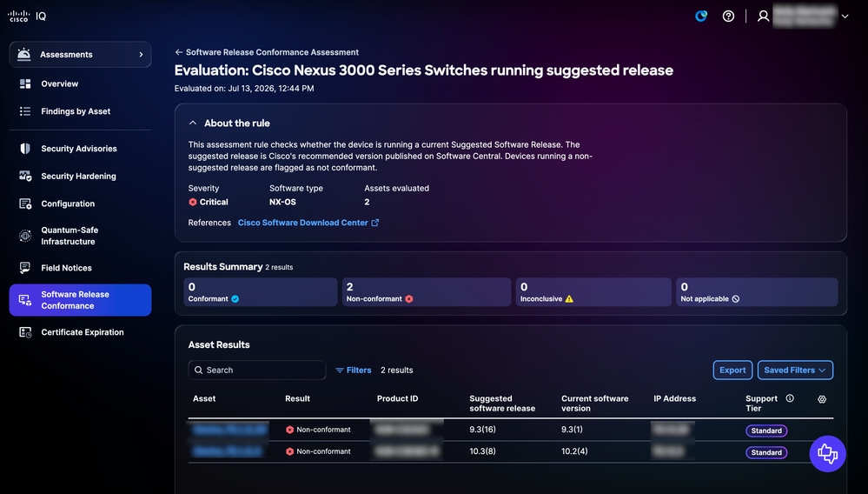This screenshot has width=868, height=494.
Task: Click the Conformant blue check icon
Action: click(x=235, y=299)
